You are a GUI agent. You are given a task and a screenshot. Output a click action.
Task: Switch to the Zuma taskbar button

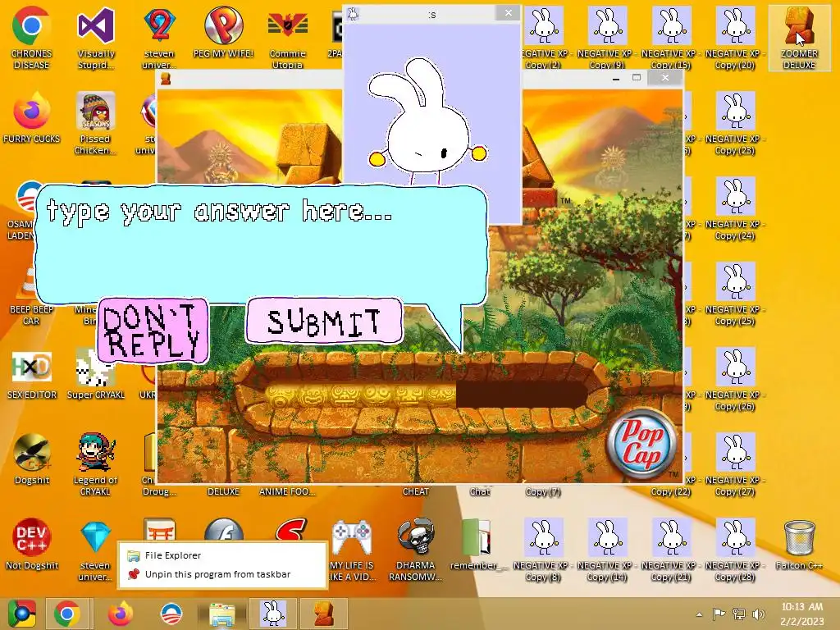[x=324, y=614]
